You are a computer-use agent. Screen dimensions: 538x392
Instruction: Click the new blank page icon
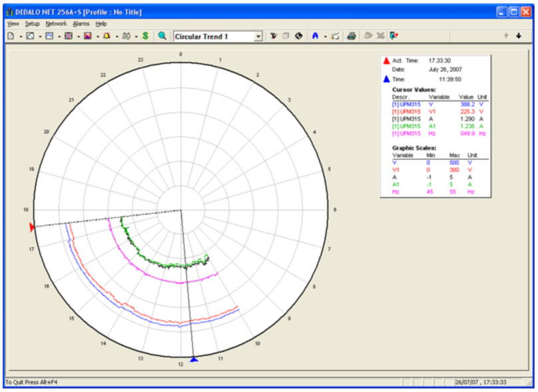[x=11, y=36]
